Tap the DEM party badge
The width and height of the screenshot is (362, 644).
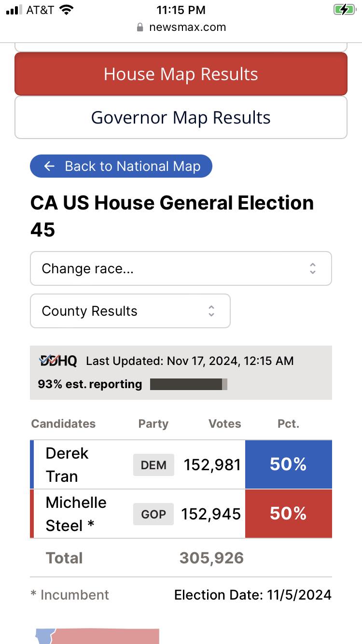point(153,465)
